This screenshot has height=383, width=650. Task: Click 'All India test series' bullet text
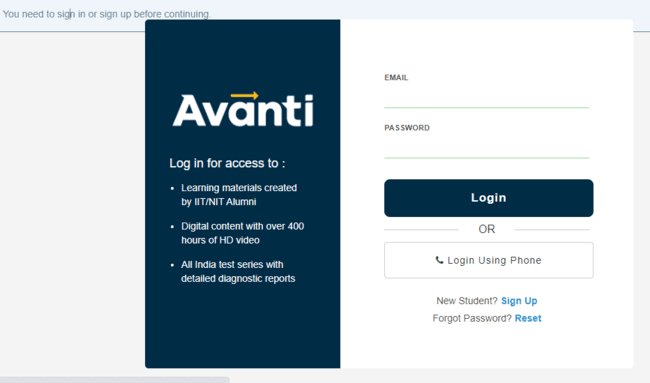pyautogui.click(x=238, y=271)
